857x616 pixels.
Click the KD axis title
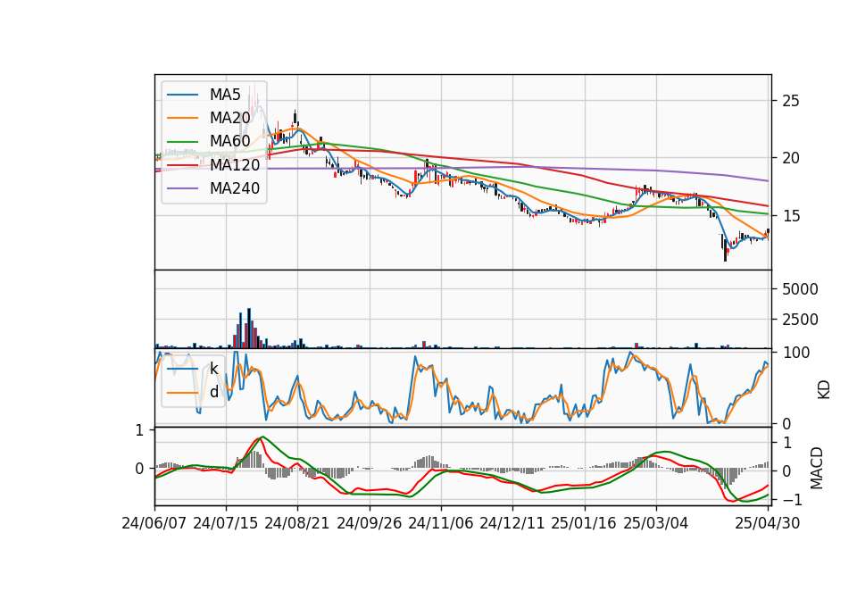coord(823,389)
